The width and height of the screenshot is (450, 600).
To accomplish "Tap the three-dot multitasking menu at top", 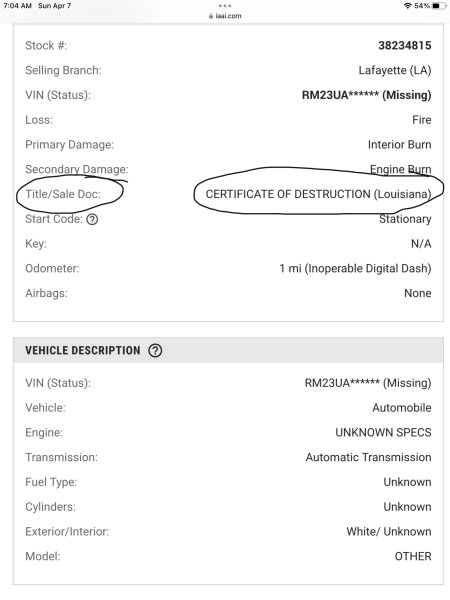I will pyautogui.click(x=225, y=6).
